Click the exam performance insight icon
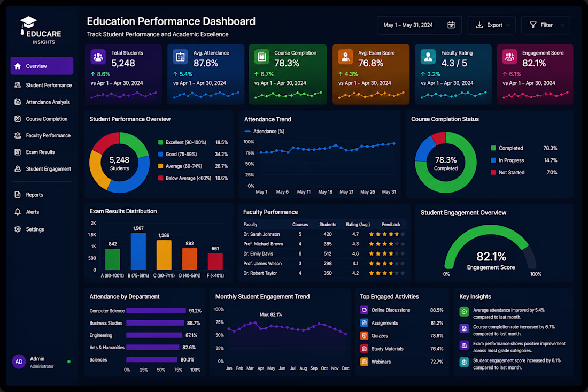 tap(464, 345)
